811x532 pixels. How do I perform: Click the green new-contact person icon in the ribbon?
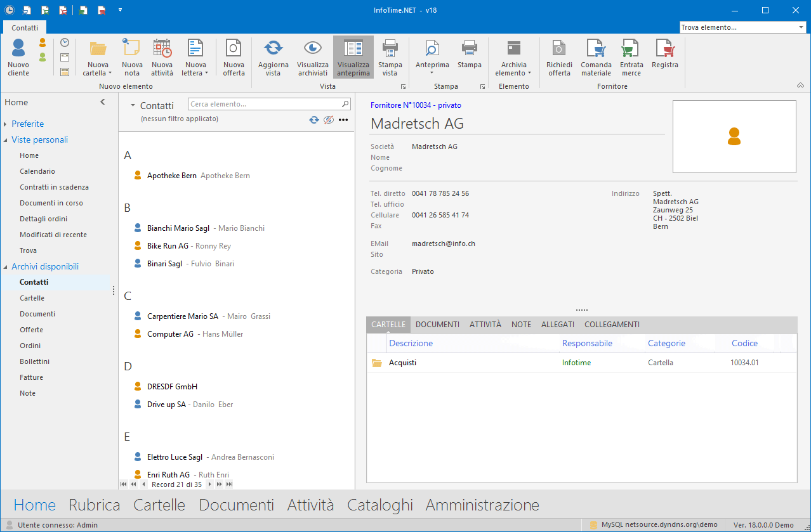click(x=43, y=57)
